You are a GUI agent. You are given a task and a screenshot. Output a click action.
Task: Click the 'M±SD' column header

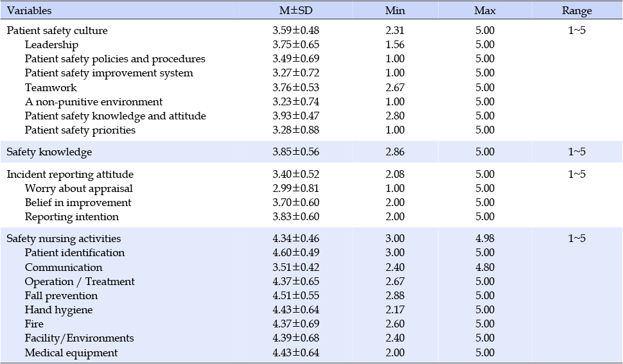point(295,10)
